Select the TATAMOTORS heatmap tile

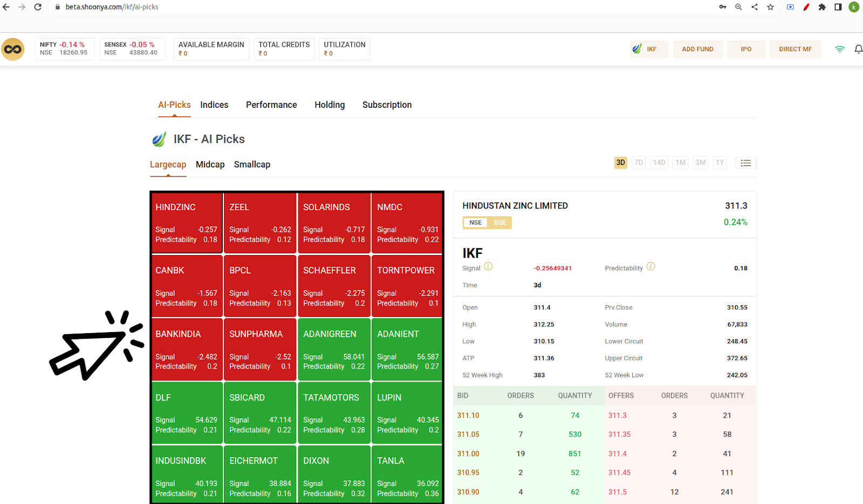tap(334, 413)
